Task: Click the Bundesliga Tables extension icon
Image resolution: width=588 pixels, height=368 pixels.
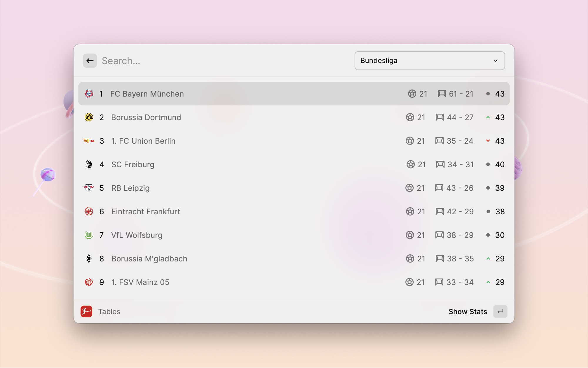Action: [x=86, y=311]
